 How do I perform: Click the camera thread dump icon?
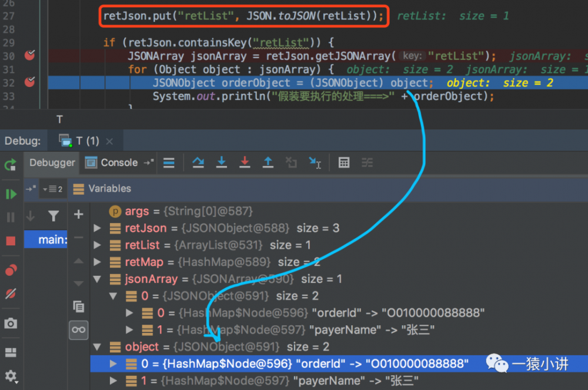click(x=11, y=324)
